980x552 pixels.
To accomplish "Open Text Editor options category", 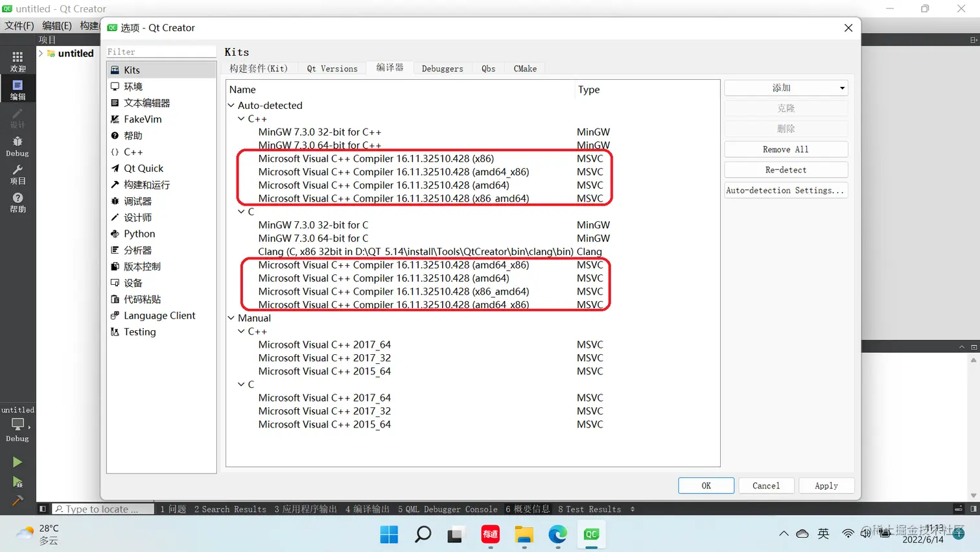I will [x=161, y=102].
